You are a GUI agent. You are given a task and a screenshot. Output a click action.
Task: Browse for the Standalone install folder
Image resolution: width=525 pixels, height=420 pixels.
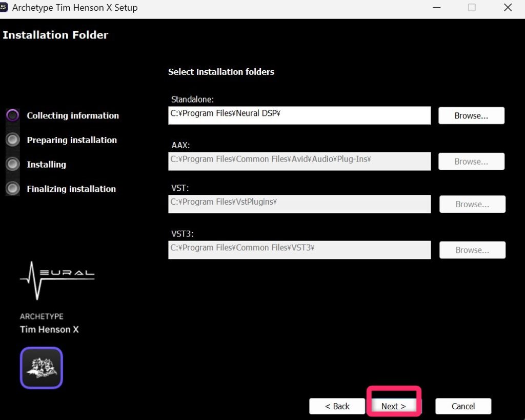click(471, 116)
